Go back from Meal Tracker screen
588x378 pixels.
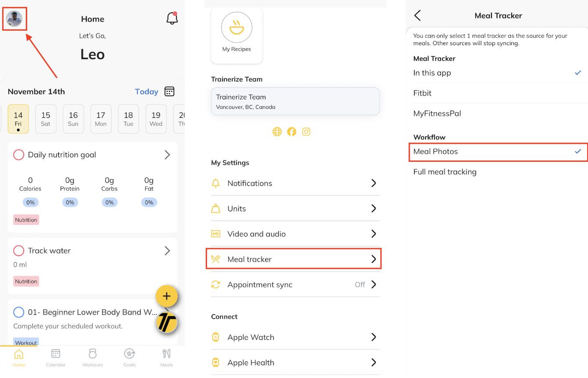point(418,16)
